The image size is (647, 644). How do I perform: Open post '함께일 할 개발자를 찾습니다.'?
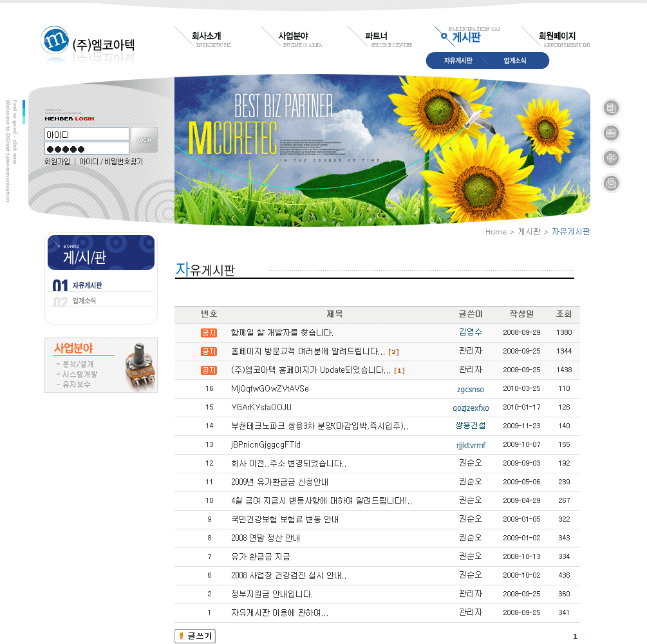(x=282, y=333)
